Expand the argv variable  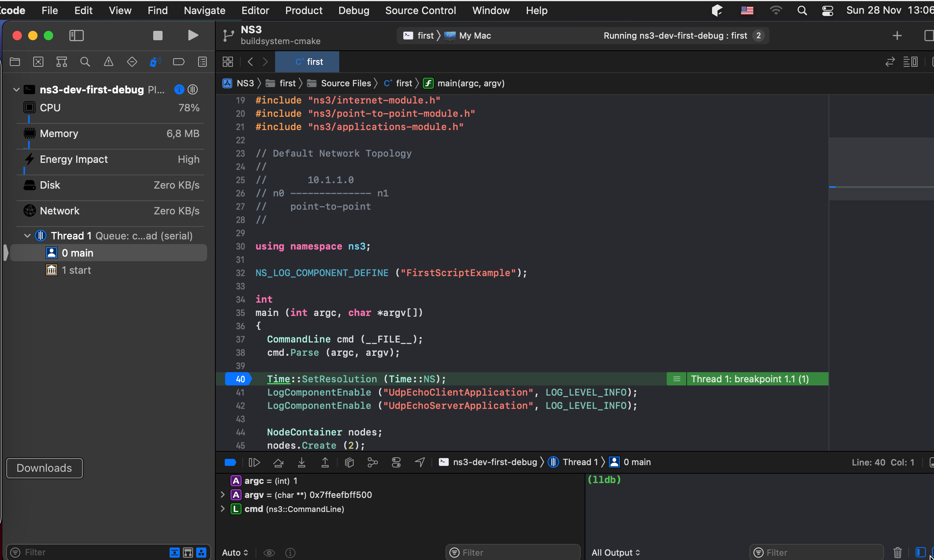223,495
